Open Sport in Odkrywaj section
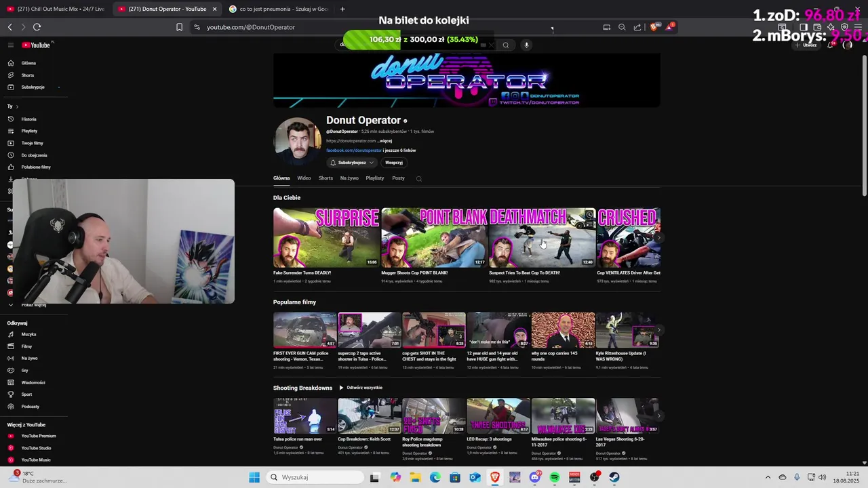The height and width of the screenshot is (488, 868). (26, 394)
